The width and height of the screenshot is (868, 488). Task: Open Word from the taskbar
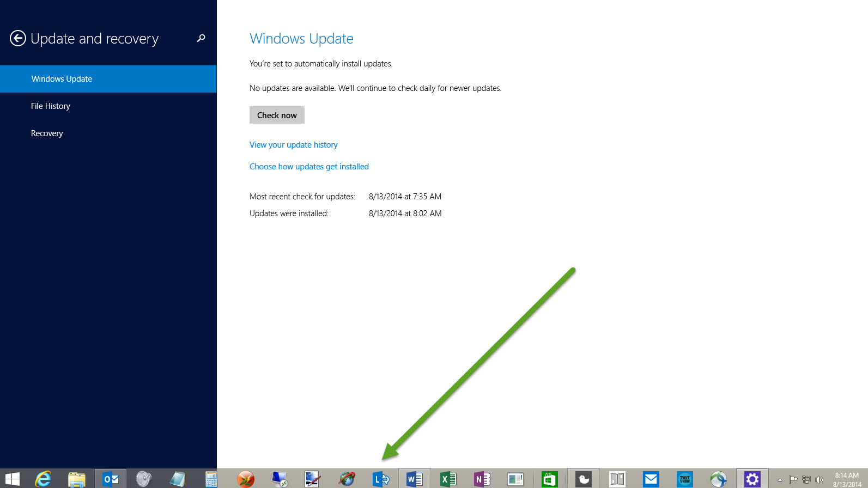[x=414, y=479]
